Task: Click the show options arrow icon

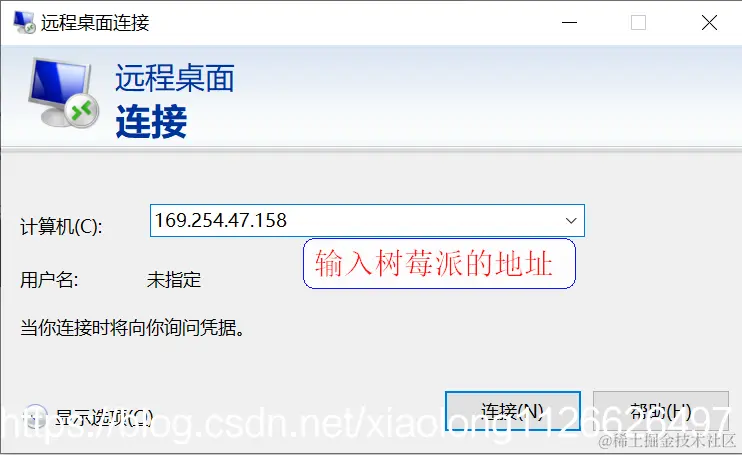Action: [x=35, y=417]
